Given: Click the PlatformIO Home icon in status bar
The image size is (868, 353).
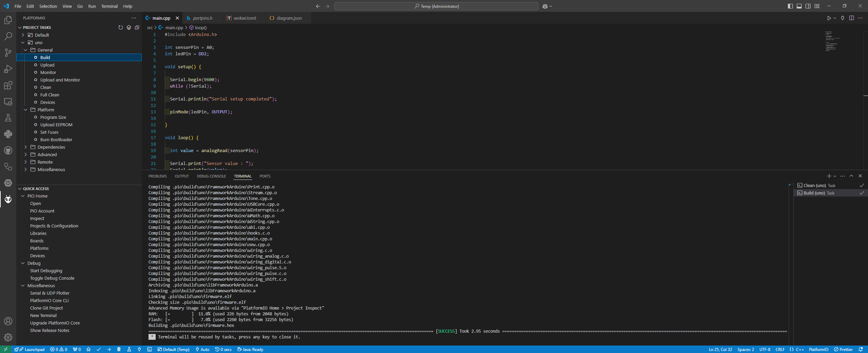Looking at the screenshot, I should (x=88, y=349).
